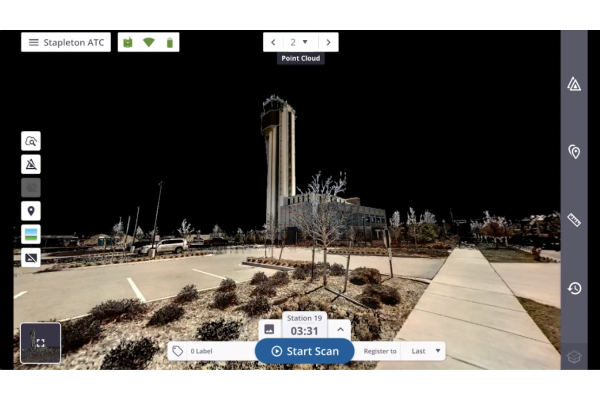This screenshot has width=600, height=400.
Task: Click the 3D cube icon in right sidebar
Action: pyautogui.click(x=574, y=356)
